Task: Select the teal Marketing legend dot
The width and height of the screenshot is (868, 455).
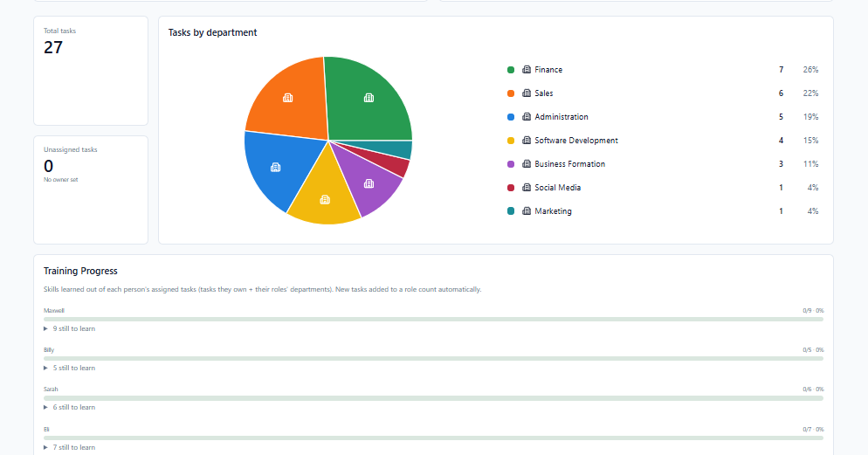Action: click(511, 210)
